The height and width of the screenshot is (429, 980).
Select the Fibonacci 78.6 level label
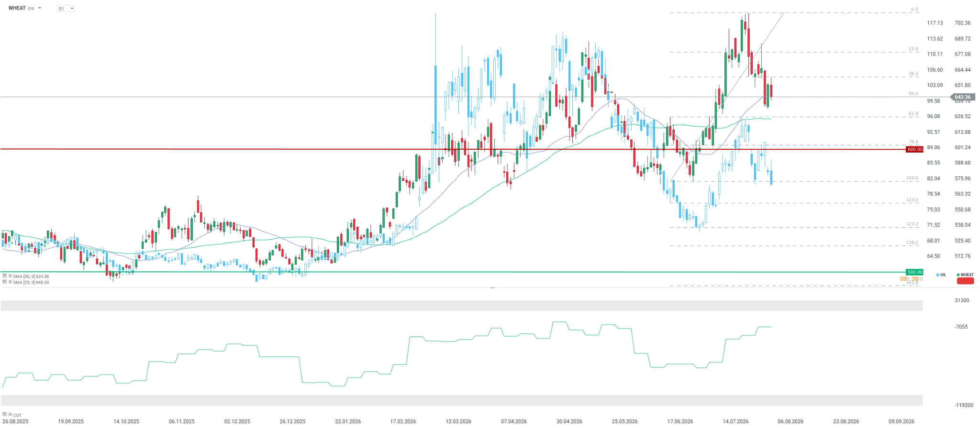pos(913,142)
